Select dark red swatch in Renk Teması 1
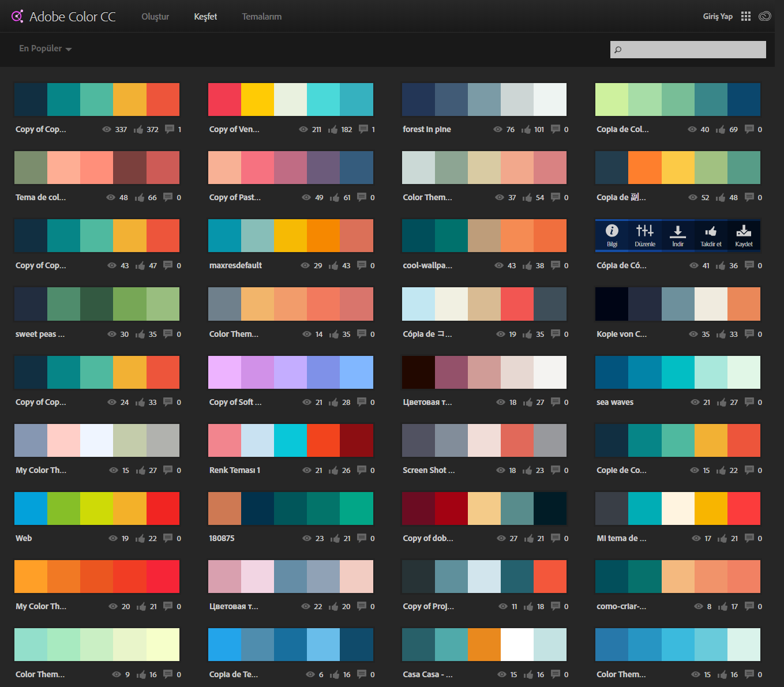The image size is (784, 687). [357, 440]
